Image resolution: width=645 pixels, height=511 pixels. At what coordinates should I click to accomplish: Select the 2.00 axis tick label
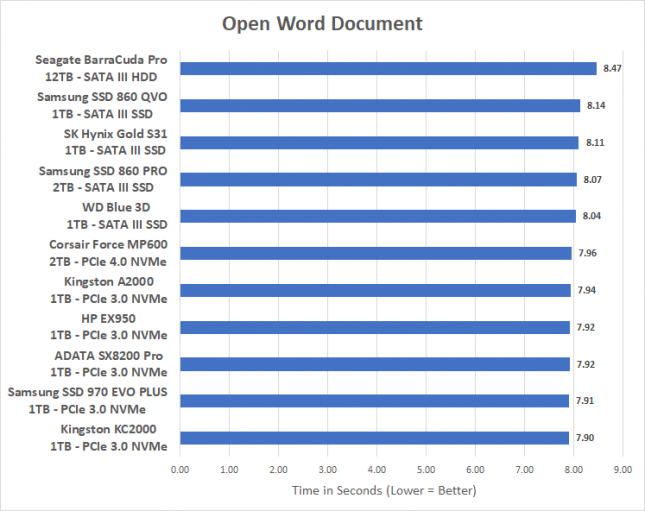pyautogui.click(x=278, y=469)
